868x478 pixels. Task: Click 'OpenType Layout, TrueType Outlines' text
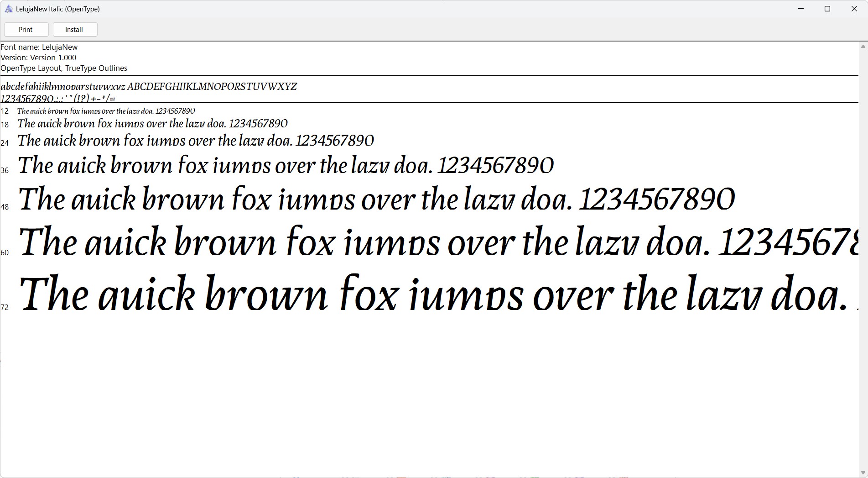(x=64, y=68)
